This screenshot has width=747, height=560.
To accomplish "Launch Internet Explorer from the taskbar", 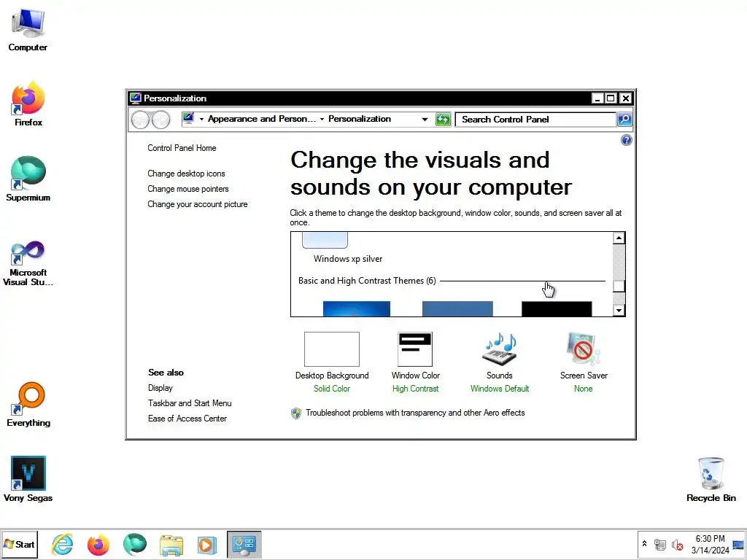I will [63, 544].
